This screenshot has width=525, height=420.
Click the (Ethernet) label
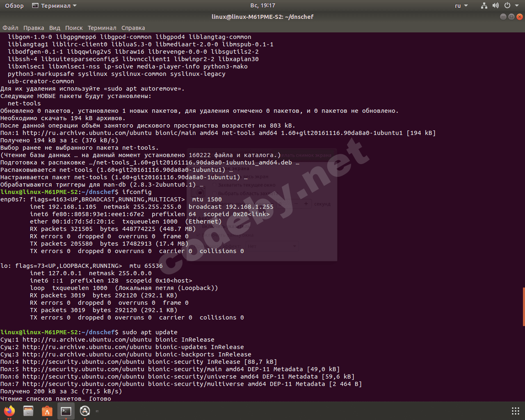click(x=203, y=221)
